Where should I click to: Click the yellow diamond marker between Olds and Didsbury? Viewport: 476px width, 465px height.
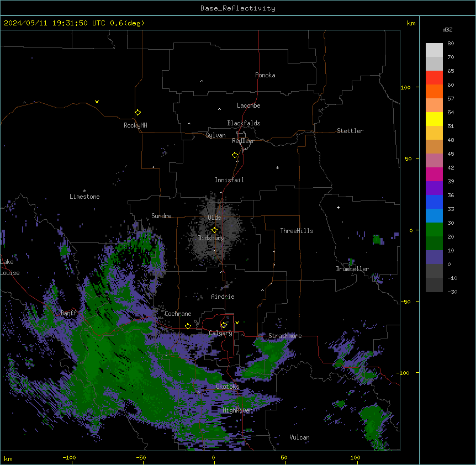(214, 230)
